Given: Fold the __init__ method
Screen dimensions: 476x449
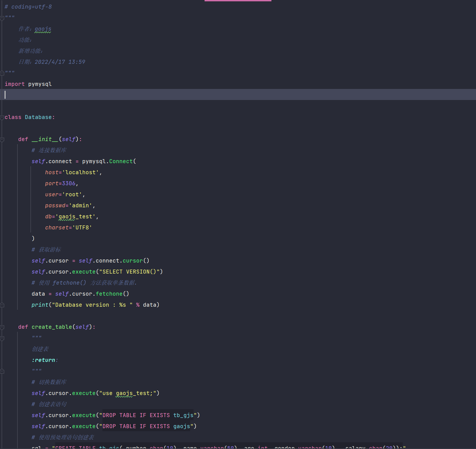Looking at the screenshot, I should pos(2,140).
